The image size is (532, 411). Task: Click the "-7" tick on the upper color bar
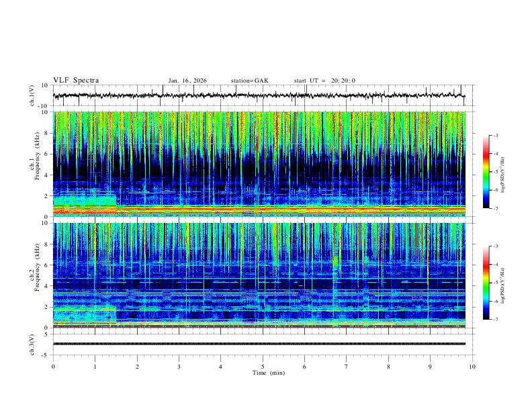click(495, 209)
